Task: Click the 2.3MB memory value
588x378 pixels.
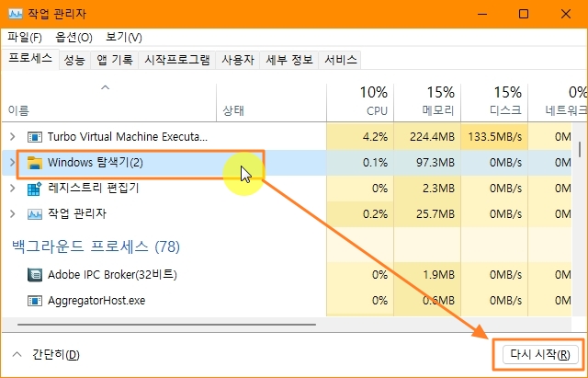Action: click(x=438, y=188)
